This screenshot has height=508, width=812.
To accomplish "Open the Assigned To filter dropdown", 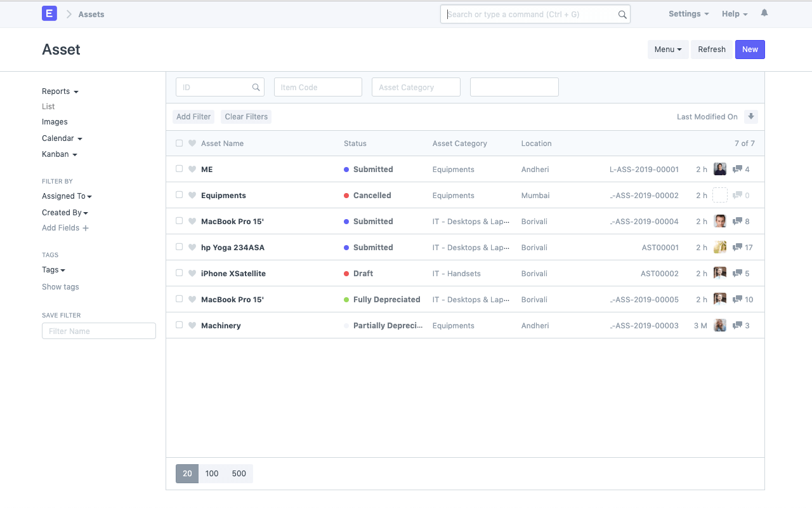I will (67, 196).
